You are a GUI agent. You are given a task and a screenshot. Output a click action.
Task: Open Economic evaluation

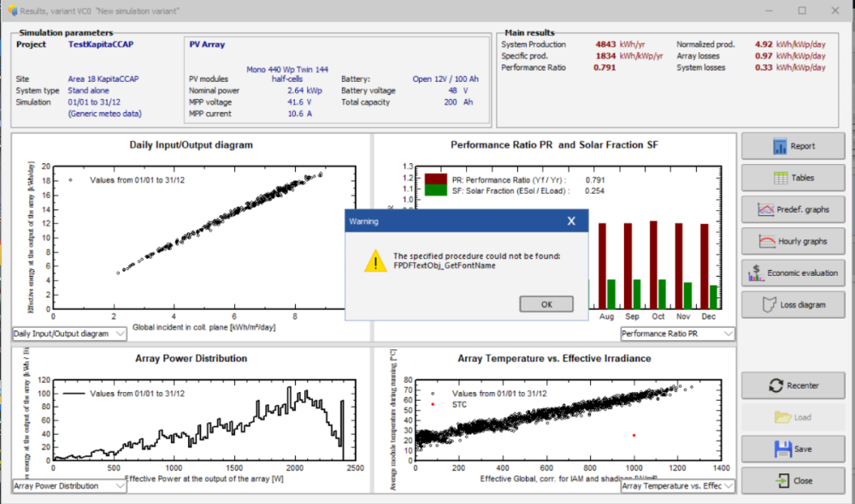(x=792, y=273)
